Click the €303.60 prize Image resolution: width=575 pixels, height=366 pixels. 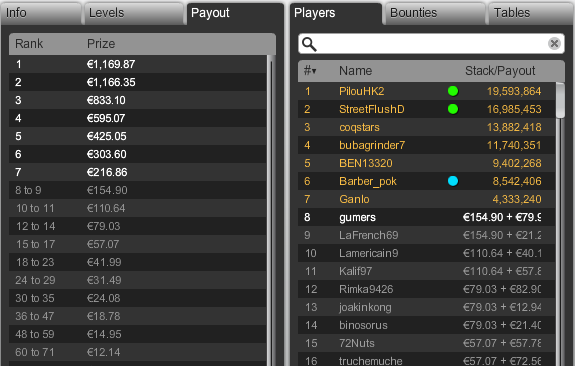pos(106,154)
